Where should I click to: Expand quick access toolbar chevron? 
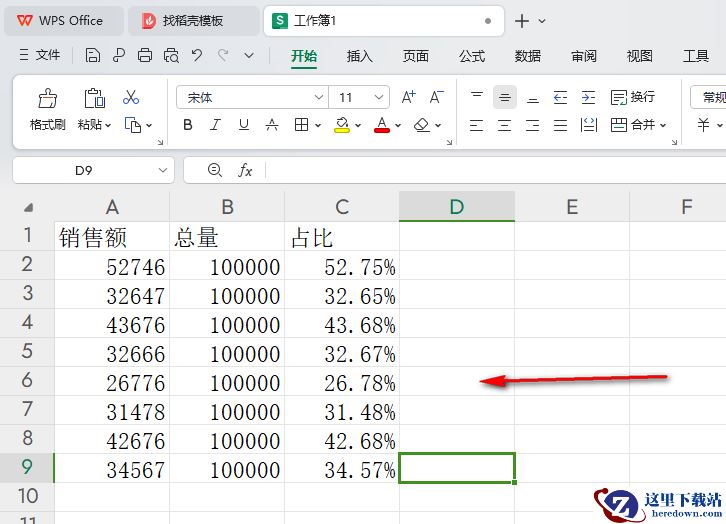(249, 56)
